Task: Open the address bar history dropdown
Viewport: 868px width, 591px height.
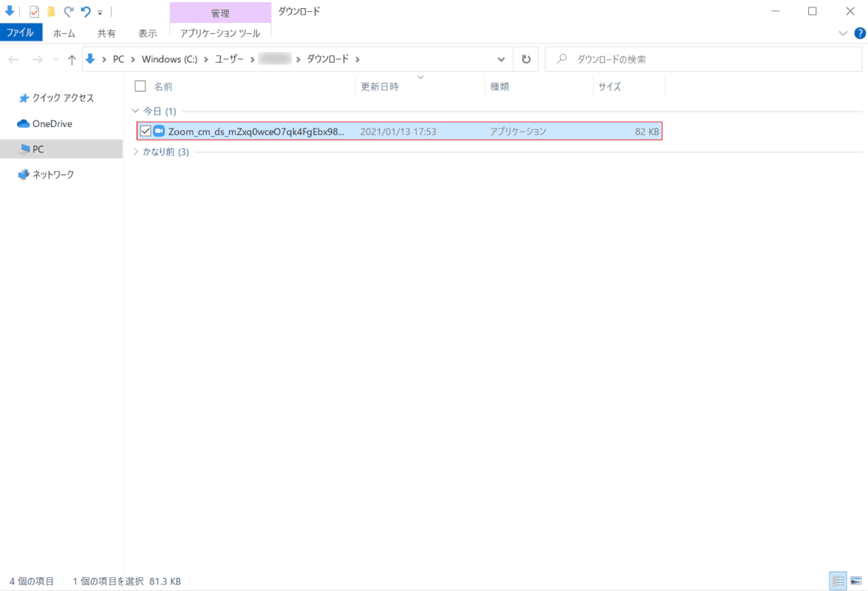Action: 501,59
